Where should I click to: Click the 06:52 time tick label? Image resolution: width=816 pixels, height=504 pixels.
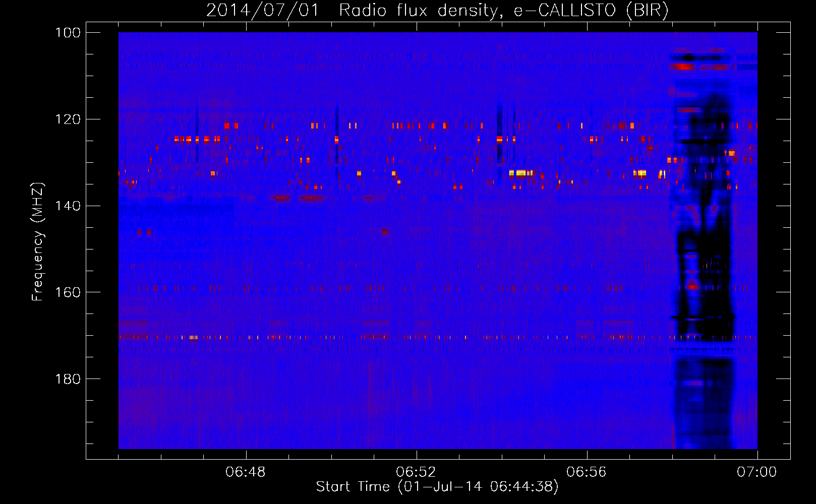416,472
